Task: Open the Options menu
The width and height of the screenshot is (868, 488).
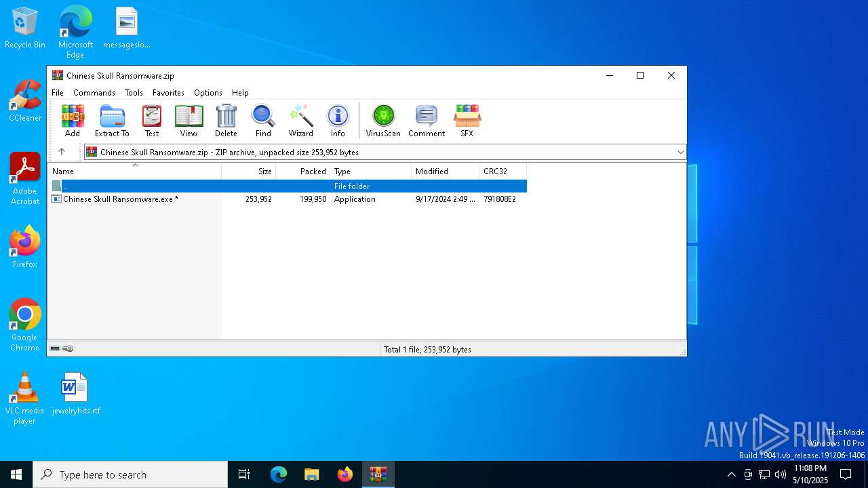Action: point(208,93)
